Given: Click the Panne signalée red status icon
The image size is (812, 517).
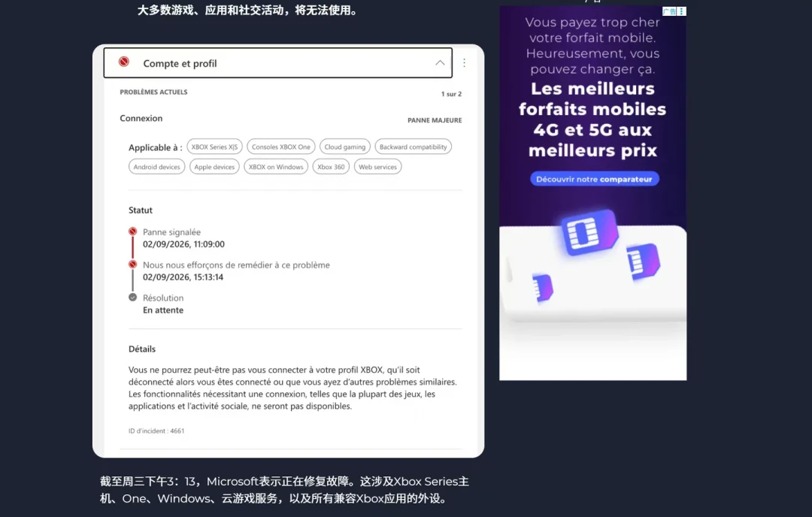Looking at the screenshot, I should click(x=132, y=231).
